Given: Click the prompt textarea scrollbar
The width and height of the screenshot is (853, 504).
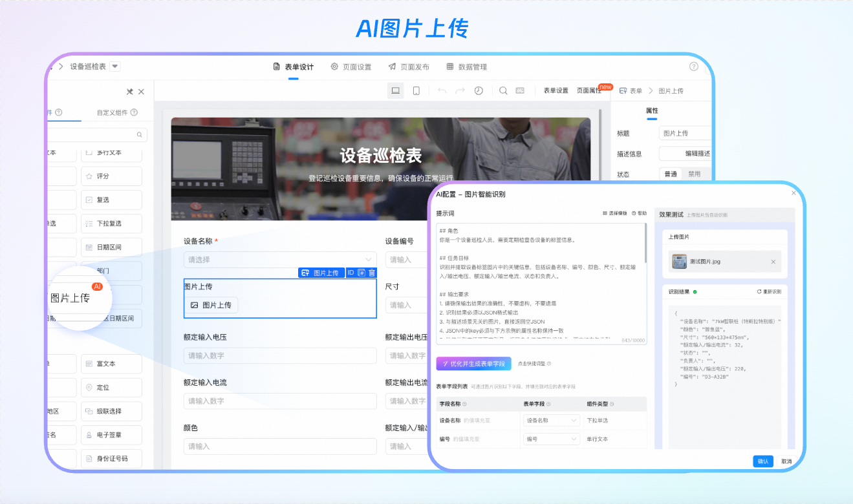Looking at the screenshot, I should [645, 243].
